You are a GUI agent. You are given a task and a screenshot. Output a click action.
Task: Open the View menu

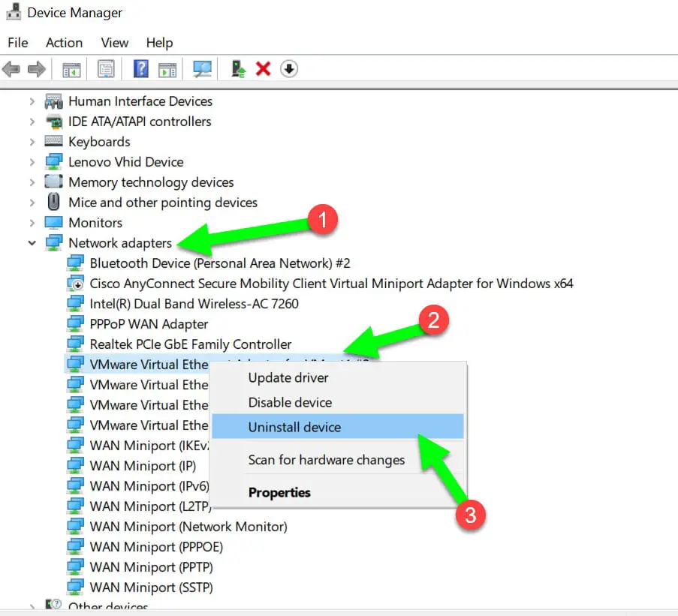[x=115, y=43]
